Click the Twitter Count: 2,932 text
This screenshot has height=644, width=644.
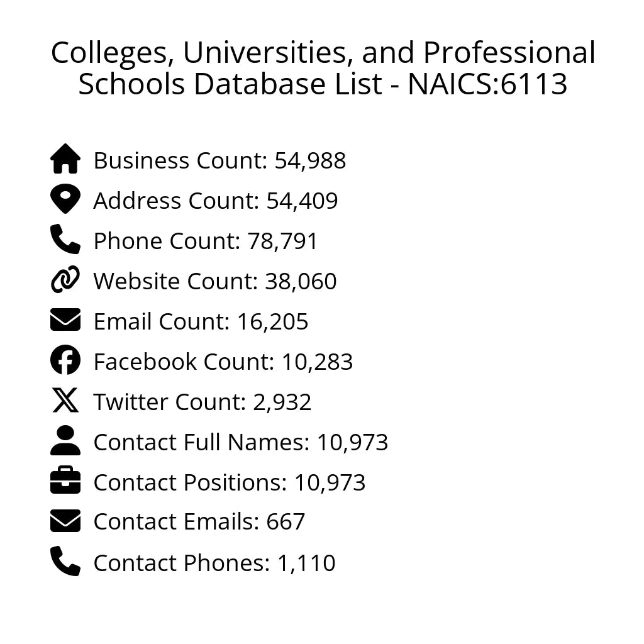click(203, 402)
